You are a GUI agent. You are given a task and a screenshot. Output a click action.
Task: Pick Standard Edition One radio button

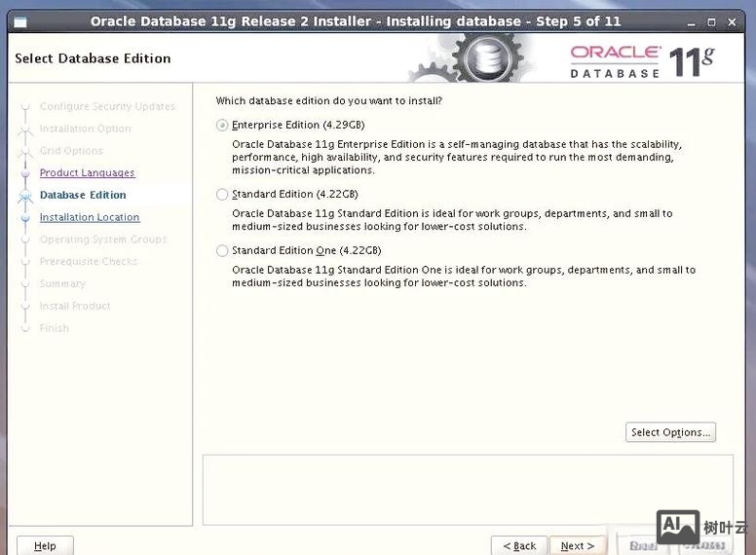tap(222, 251)
